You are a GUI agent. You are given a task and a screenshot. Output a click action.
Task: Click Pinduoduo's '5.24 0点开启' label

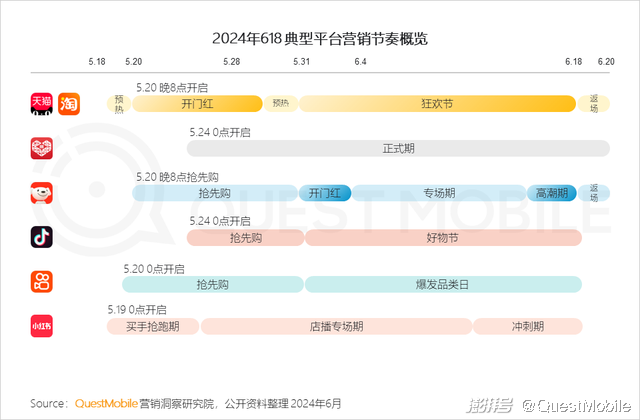click(x=220, y=132)
